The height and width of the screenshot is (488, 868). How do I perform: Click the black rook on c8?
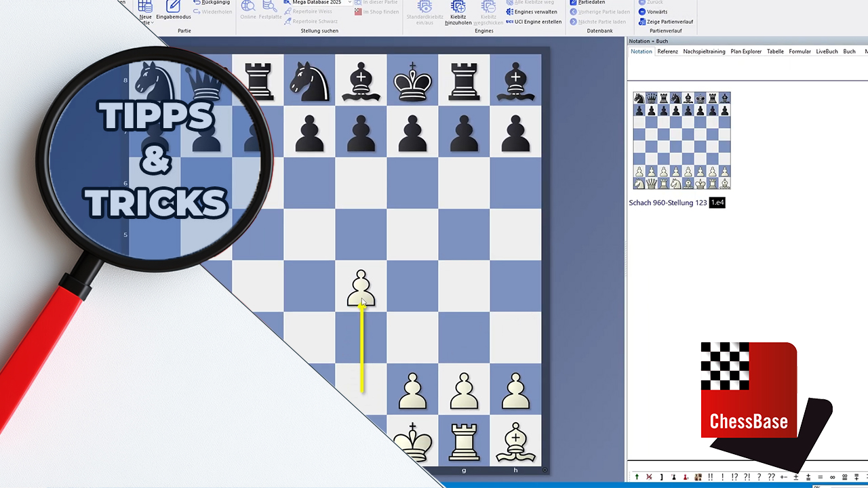coord(258,81)
